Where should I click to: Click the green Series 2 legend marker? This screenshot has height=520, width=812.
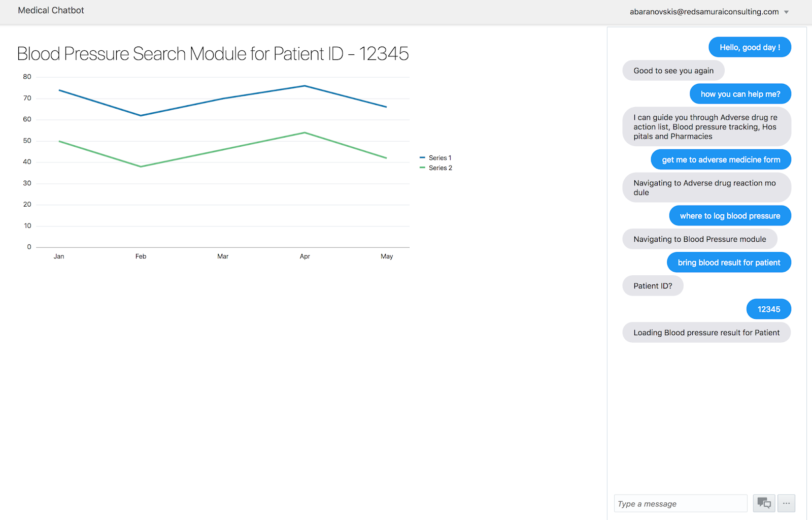point(422,168)
